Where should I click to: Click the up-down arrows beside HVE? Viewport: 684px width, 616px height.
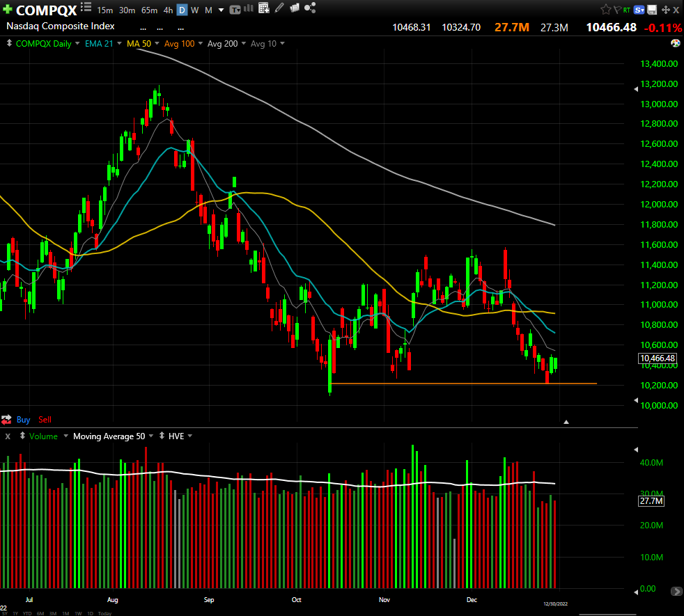click(162, 436)
